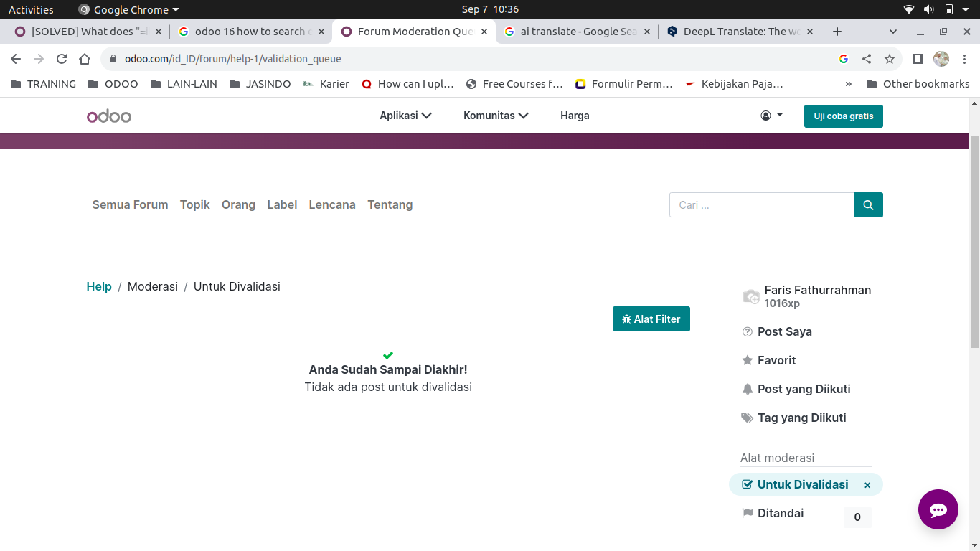Open the user account dropdown

click(771, 116)
